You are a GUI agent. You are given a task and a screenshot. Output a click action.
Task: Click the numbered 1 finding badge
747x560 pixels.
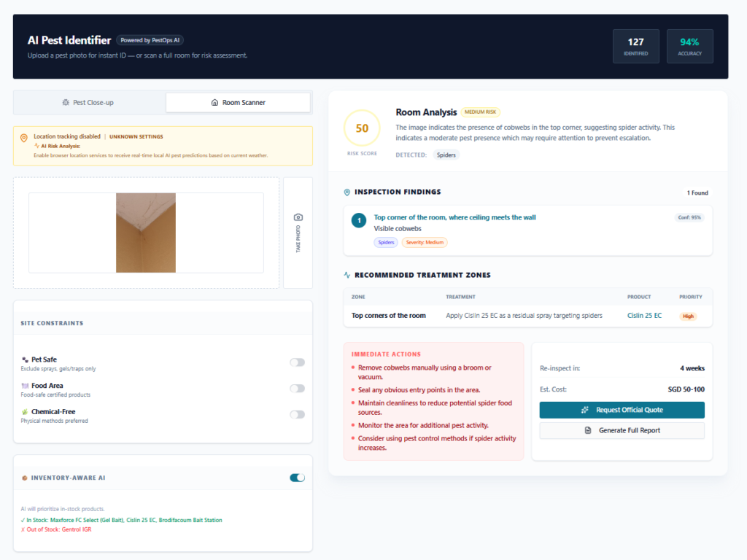(358, 220)
